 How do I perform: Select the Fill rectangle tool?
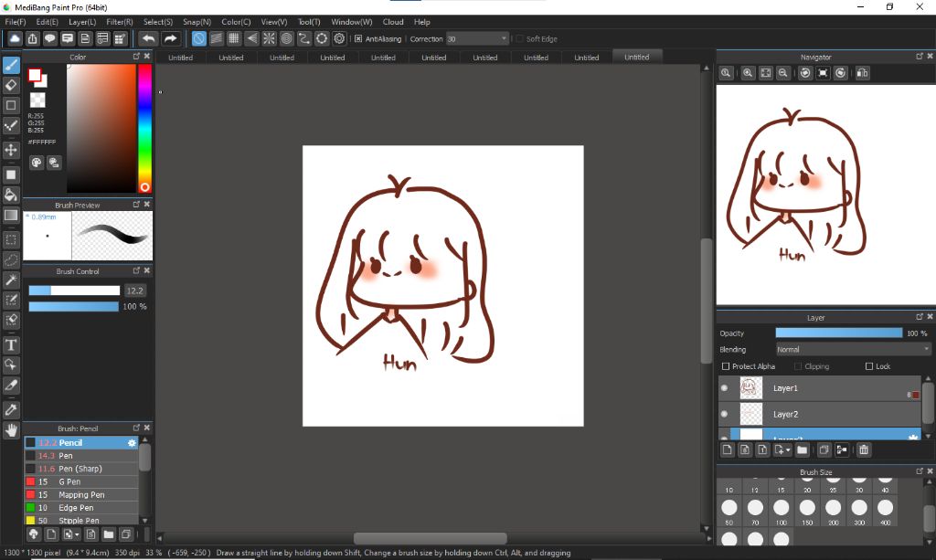(x=11, y=174)
